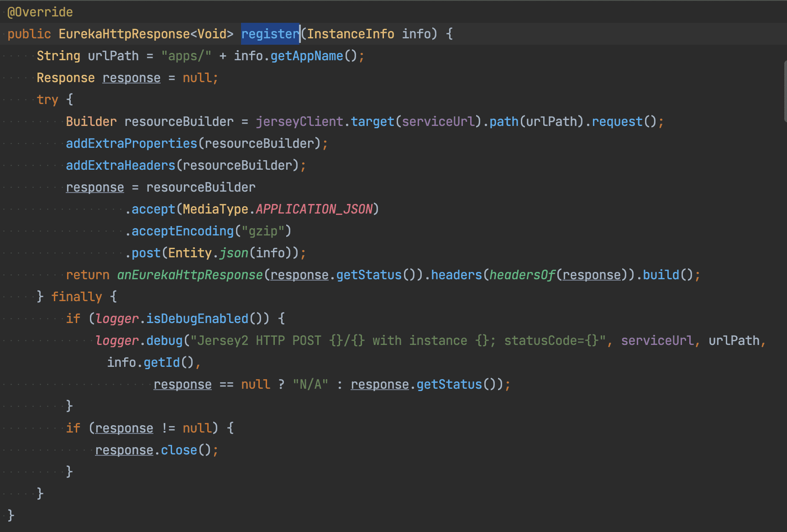The width and height of the screenshot is (787, 532).
Task: Click the "gzip" string
Action: click(x=263, y=231)
